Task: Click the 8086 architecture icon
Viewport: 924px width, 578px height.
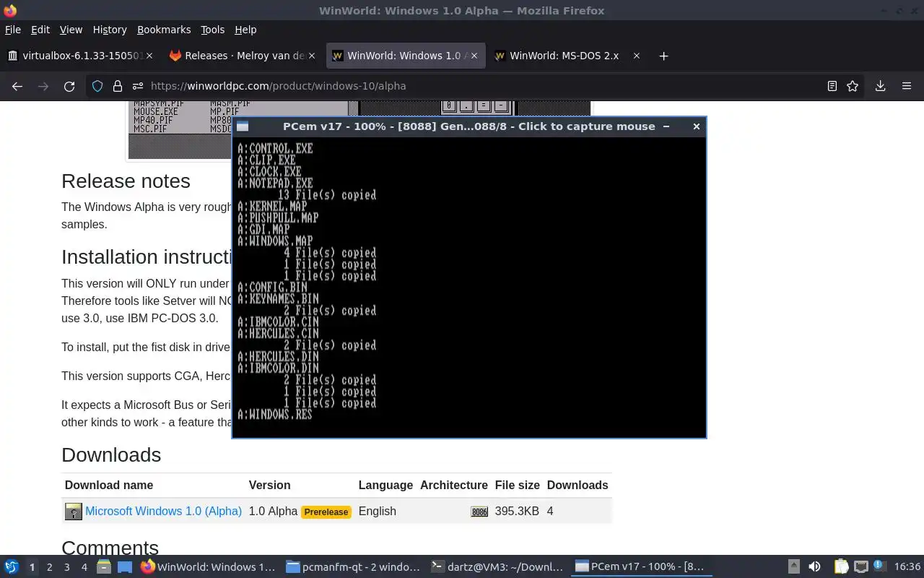Action: click(479, 512)
